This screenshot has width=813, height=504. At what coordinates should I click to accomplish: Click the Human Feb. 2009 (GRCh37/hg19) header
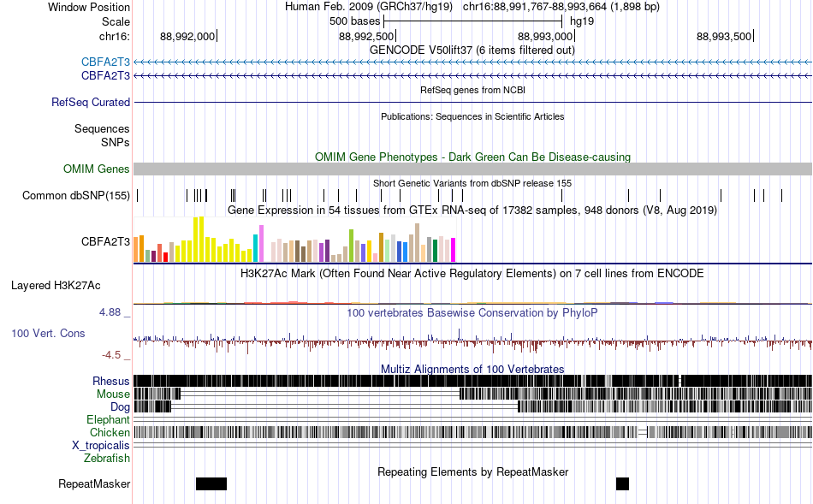(x=369, y=7)
